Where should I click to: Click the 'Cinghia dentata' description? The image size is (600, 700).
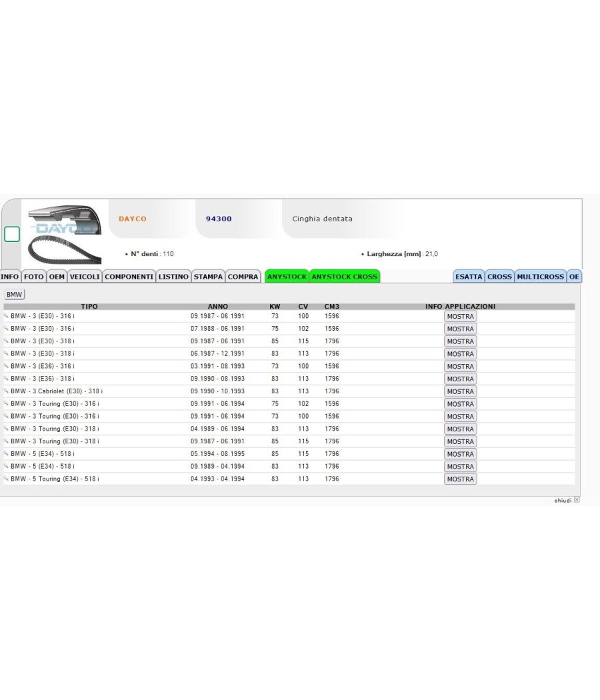pos(322,219)
